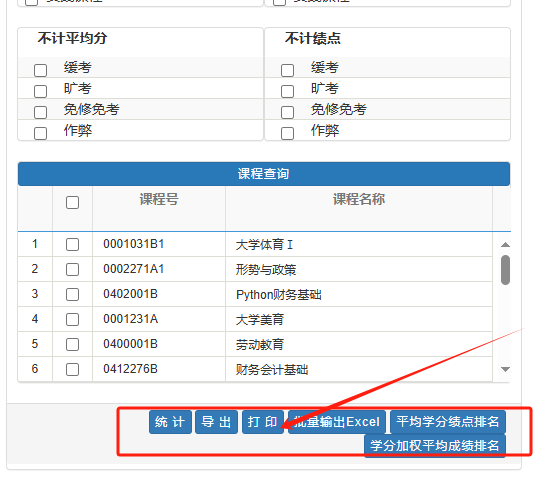Click the scroll-up arrow of course list
Viewport: 551px width, 489px height.
pos(505,244)
